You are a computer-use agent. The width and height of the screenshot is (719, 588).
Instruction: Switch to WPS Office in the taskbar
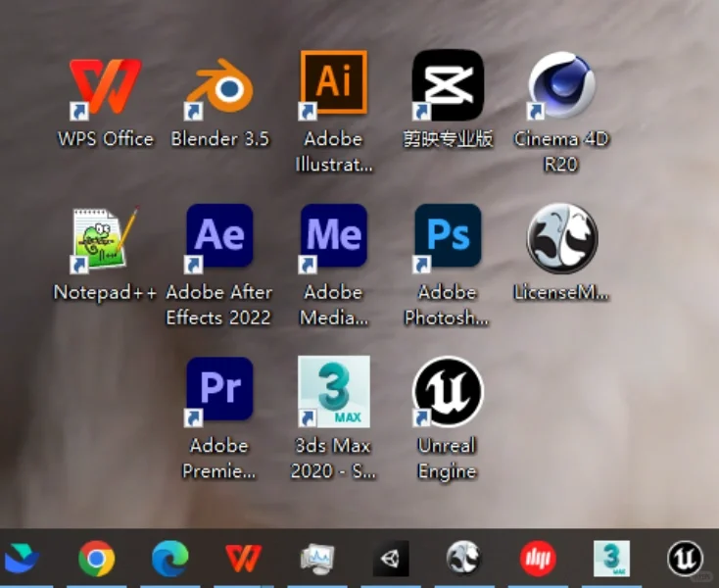tap(244, 559)
